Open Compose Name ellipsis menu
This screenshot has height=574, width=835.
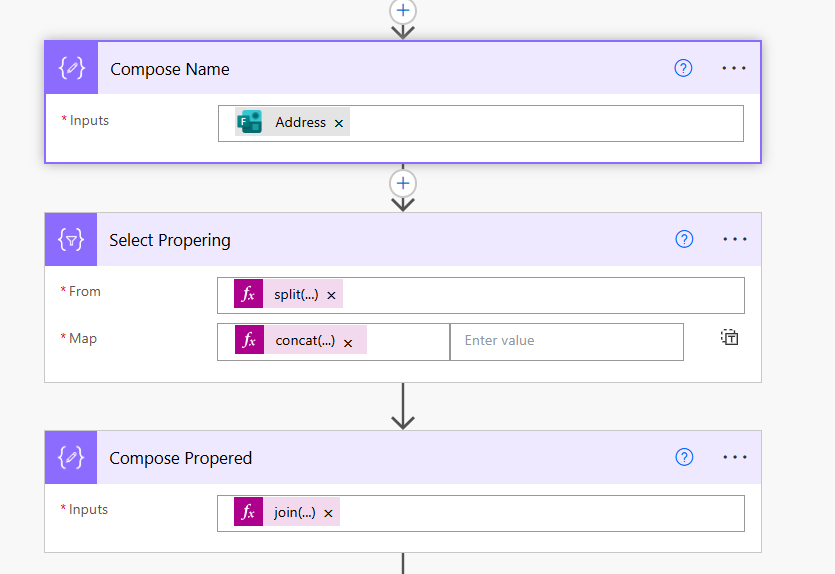coord(734,68)
